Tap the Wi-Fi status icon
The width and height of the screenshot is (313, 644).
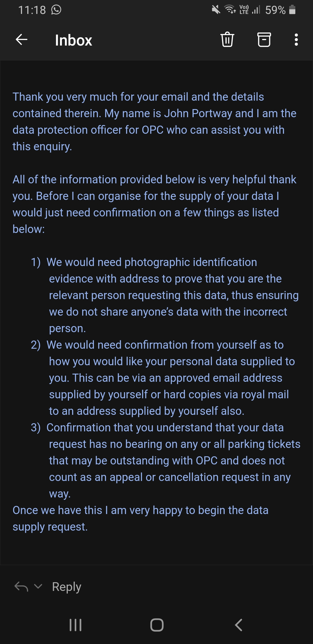point(230,10)
